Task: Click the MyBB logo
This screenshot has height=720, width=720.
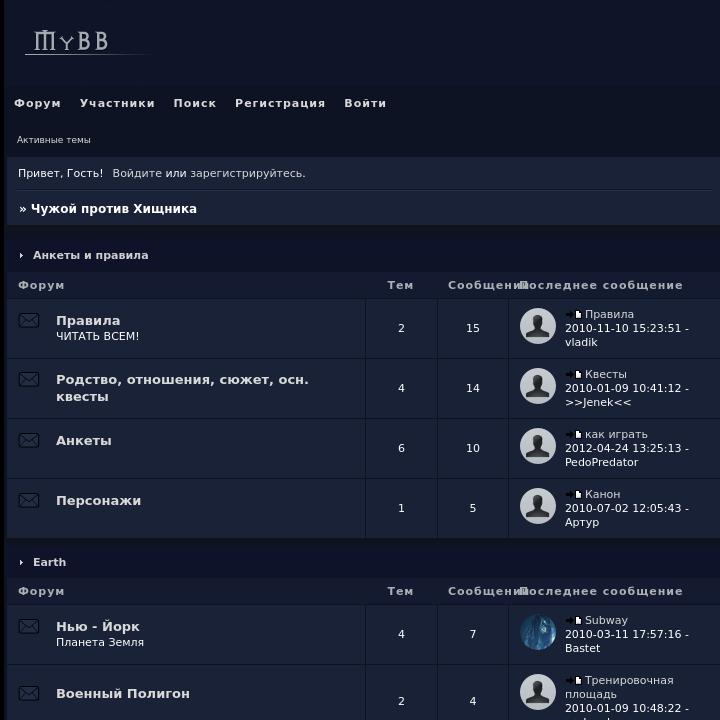Action: tap(71, 41)
